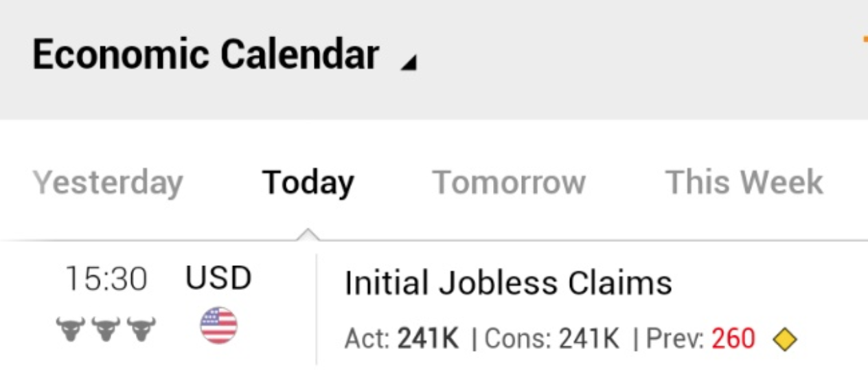Click the consensus value 241K

(x=589, y=339)
